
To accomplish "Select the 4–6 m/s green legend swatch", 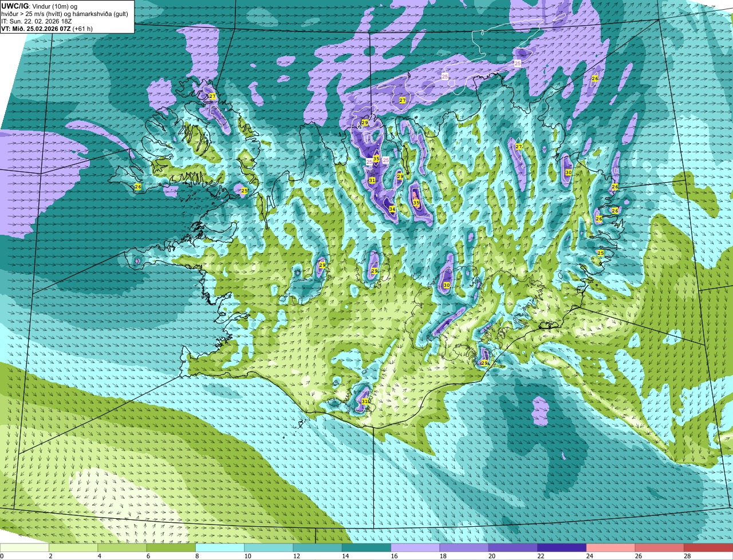I will point(122,547).
